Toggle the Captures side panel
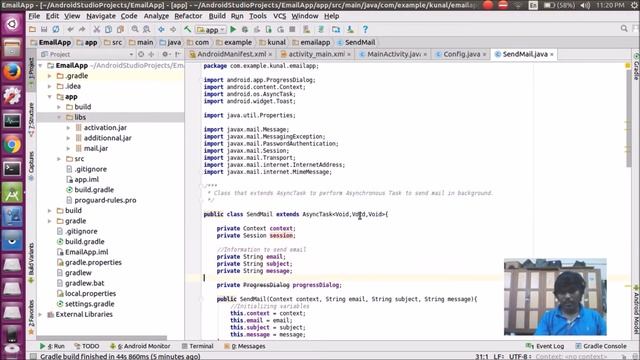The image size is (640, 360). click(x=31, y=166)
